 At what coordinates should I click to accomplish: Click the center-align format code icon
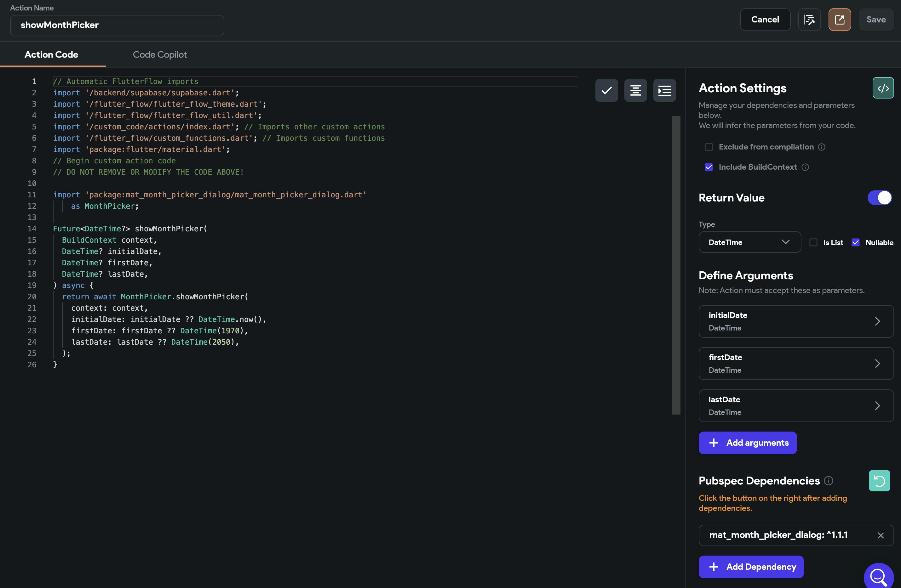pyautogui.click(x=635, y=90)
